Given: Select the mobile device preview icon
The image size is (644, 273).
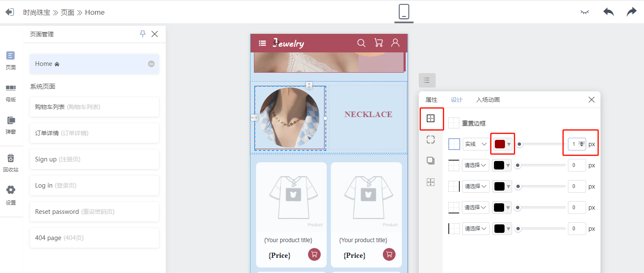Looking at the screenshot, I should 404,11.
